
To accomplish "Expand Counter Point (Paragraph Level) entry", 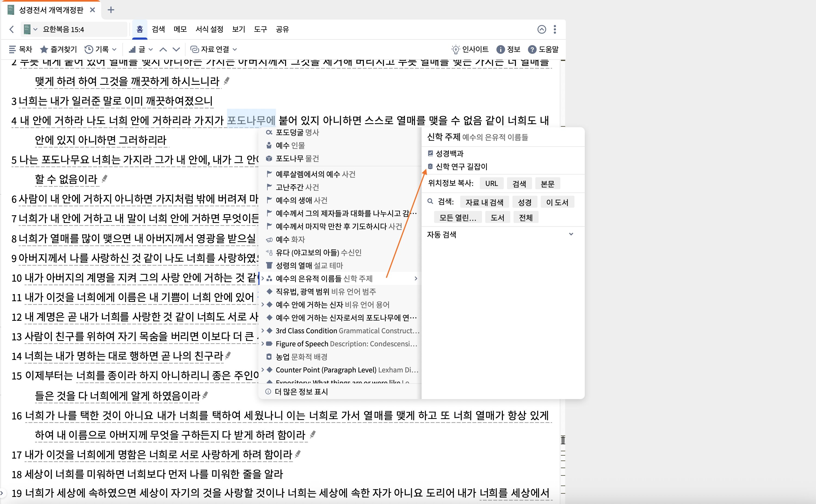I will click(263, 370).
